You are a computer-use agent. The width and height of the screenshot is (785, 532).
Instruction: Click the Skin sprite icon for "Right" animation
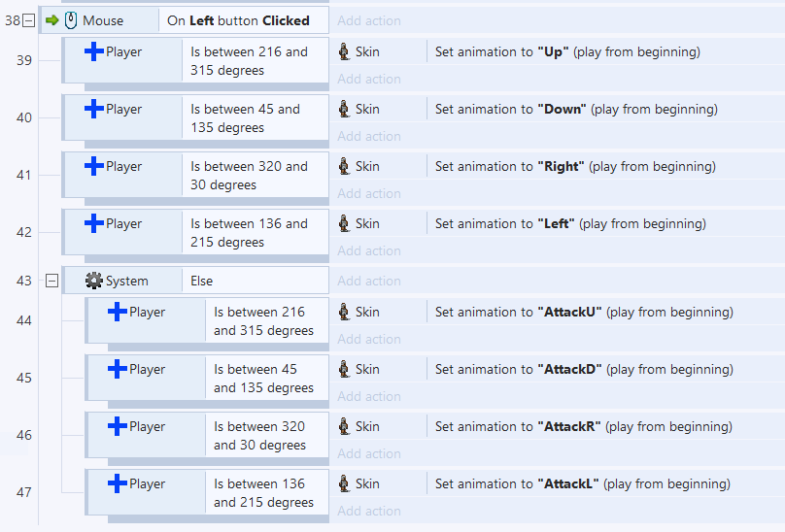click(345, 166)
